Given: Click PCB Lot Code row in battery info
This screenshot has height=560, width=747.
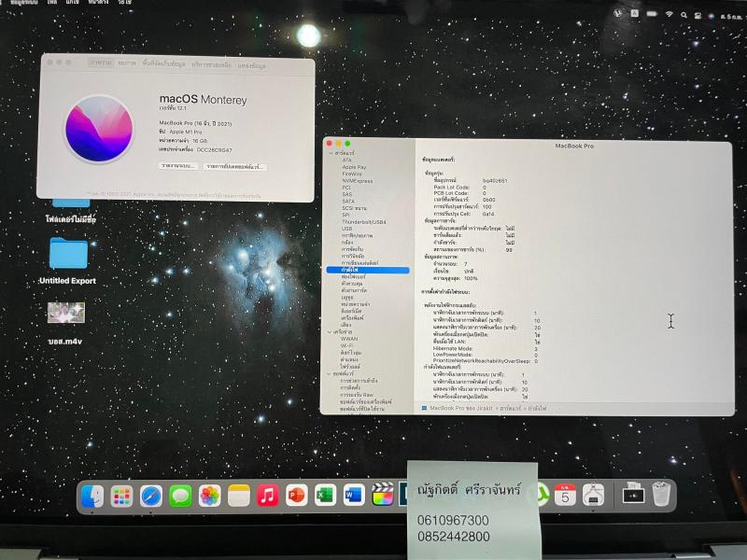Looking at the screenshot, I should 460,193.
